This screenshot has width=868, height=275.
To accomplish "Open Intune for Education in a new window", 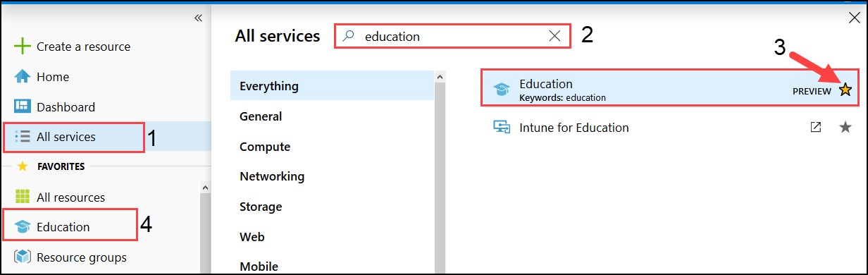I will click(x=815, y=128).
